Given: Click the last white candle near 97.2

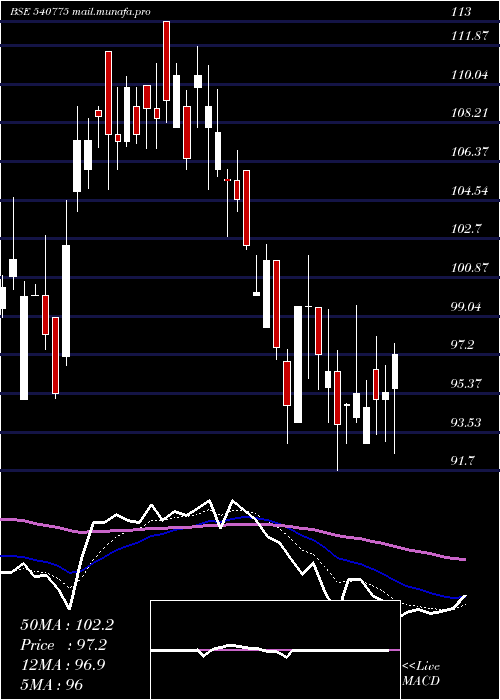Looking at the screenshot, I should [395, 371].
